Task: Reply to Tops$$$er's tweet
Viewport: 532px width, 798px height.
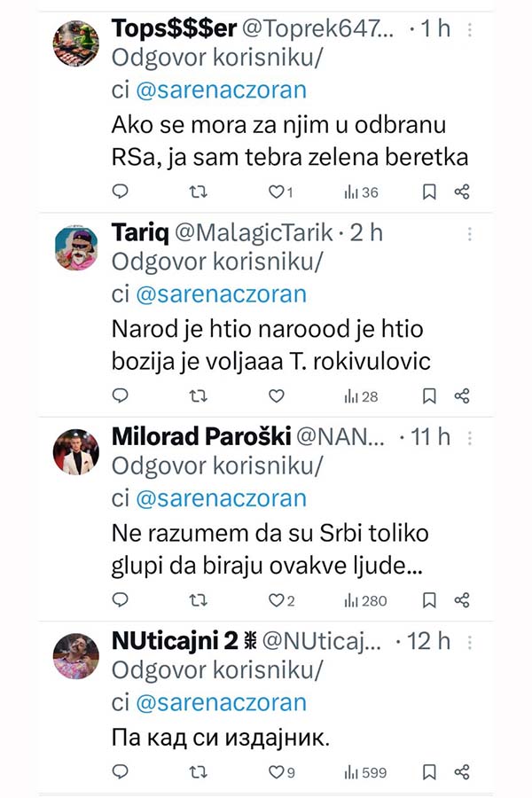Action: click(121, 192)
